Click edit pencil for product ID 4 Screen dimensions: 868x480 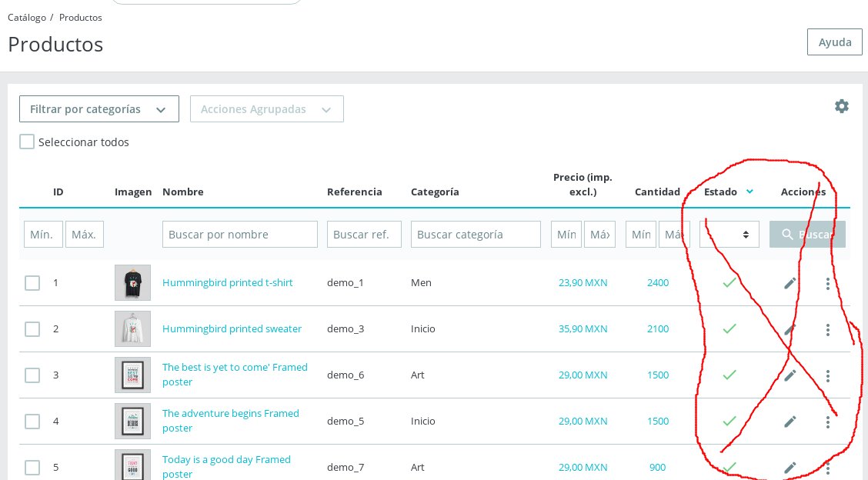[790, 422]
